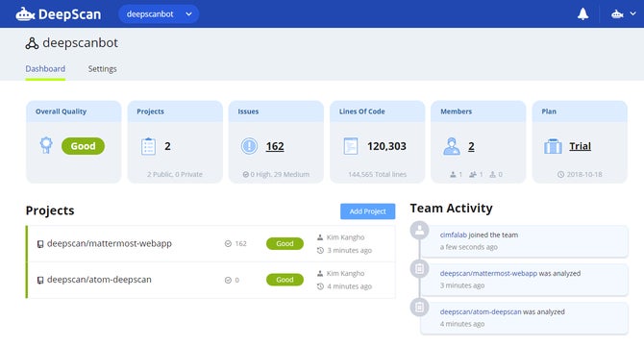Click 'a few seconds ago' timestamp

469,247
